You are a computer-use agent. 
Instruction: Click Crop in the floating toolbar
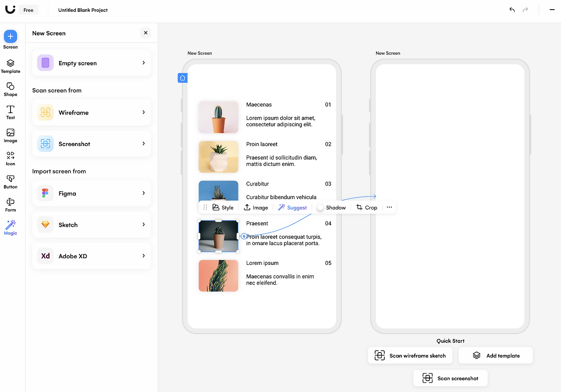coord(367,207)
